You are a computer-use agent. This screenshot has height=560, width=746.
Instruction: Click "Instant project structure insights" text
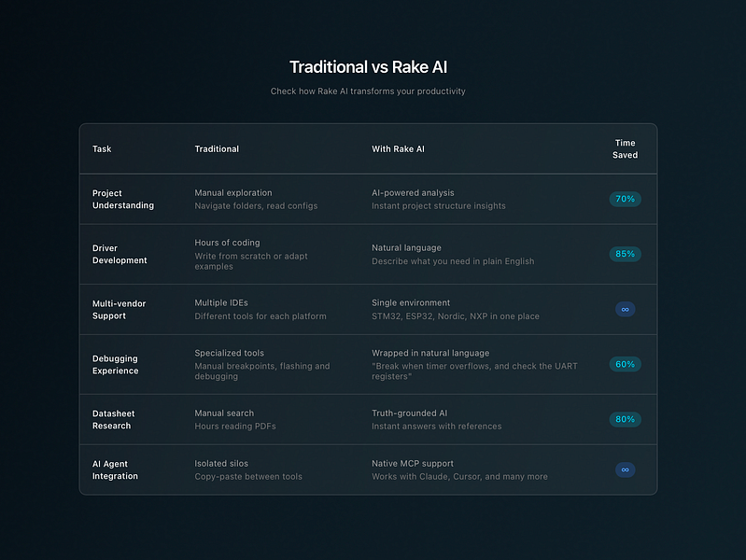[439, 206]
